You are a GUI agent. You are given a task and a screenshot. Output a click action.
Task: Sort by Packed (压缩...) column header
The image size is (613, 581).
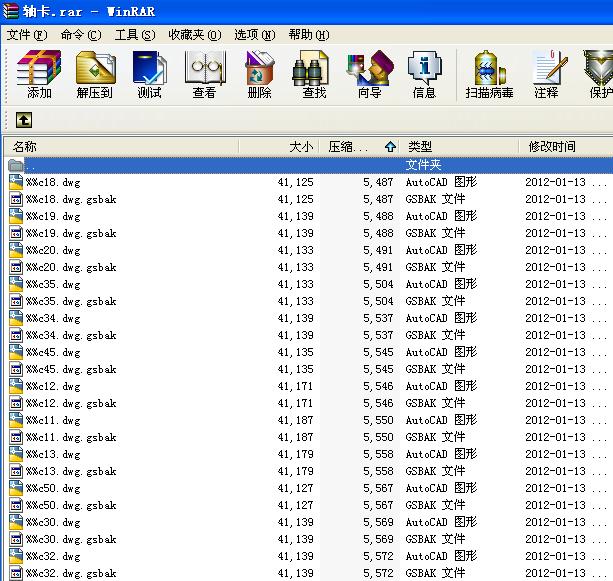[359, 147]
